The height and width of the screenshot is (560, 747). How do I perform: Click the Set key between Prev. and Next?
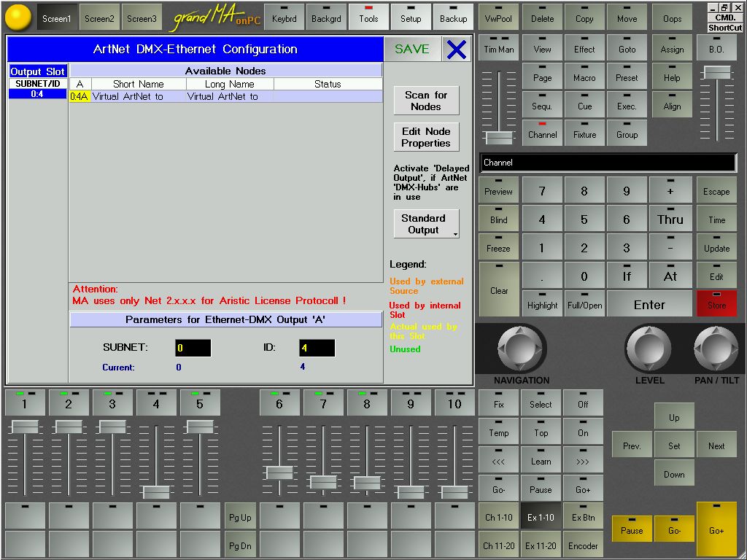tap(674, 445)
